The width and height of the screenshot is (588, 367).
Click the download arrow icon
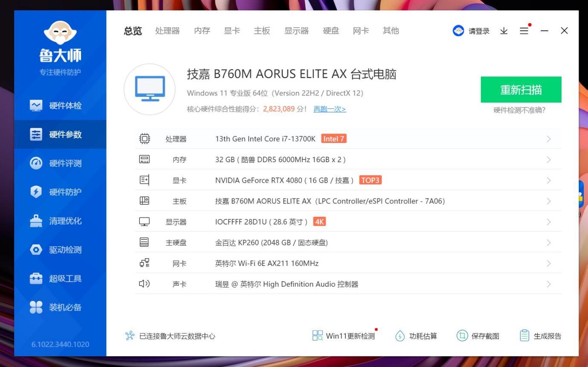tap(504, 31)
